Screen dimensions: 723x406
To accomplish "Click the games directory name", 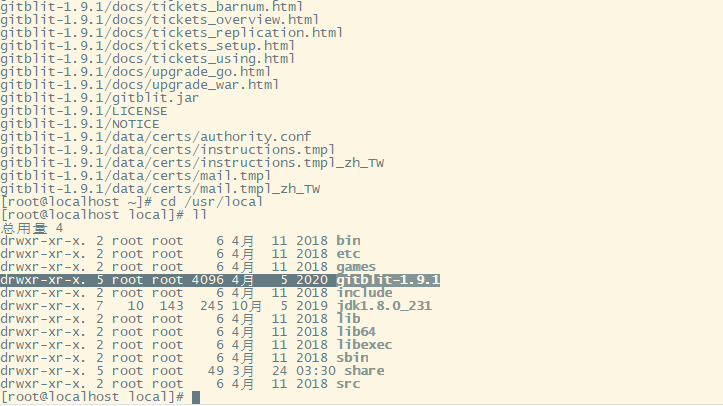I will click(356, 267).
